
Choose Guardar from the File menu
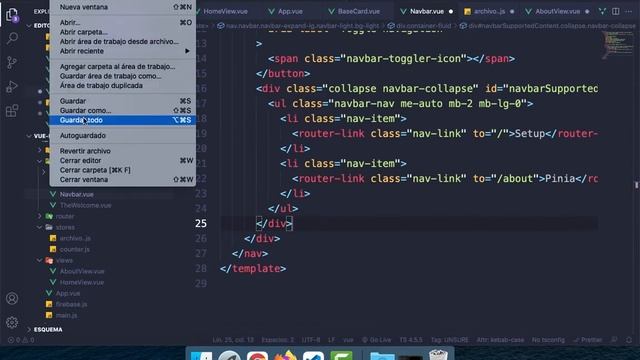click(122, 101)
